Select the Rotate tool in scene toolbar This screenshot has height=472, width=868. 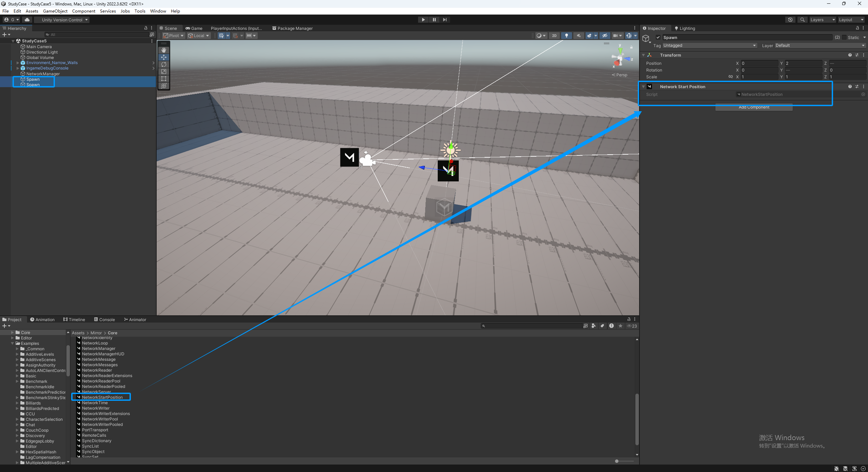click(164, 64)
